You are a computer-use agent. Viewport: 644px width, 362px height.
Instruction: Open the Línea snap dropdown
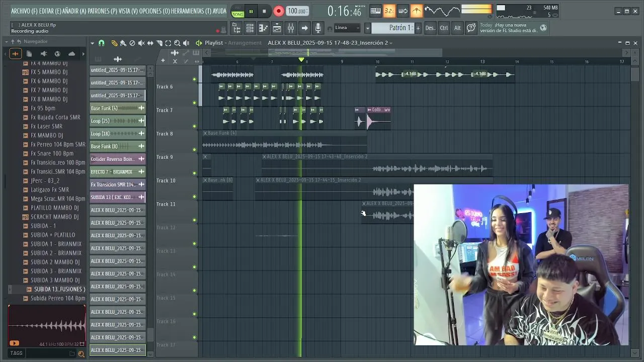348,28
